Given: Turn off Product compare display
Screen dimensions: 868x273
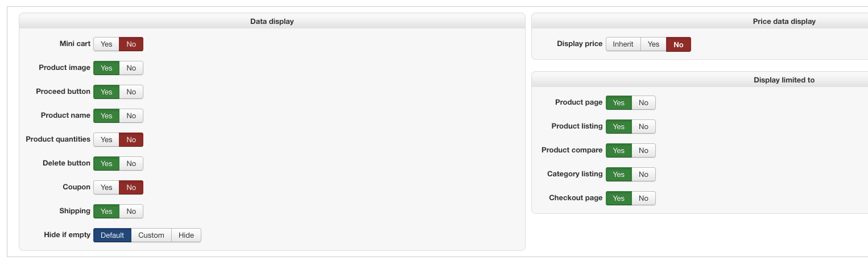Looking at the screenshot, I should pyautogui.click(x=643, y=151).
